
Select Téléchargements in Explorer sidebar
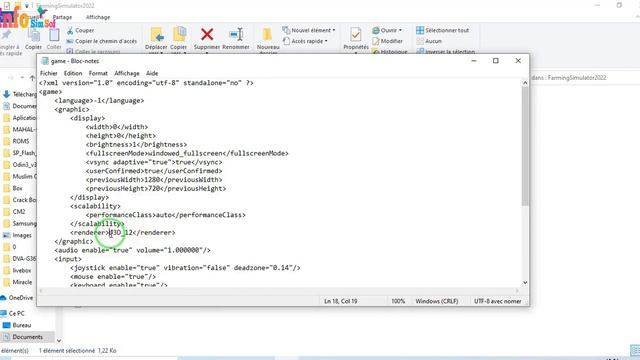point(20,94)
